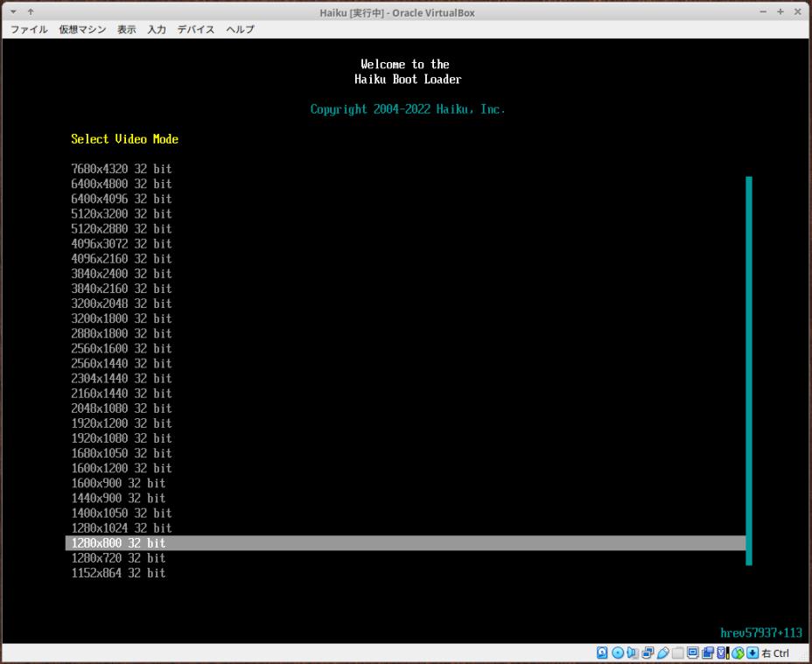This screenshot has height=664, width=812.
Task: Click the display monitor status icon
Action: 693,653
